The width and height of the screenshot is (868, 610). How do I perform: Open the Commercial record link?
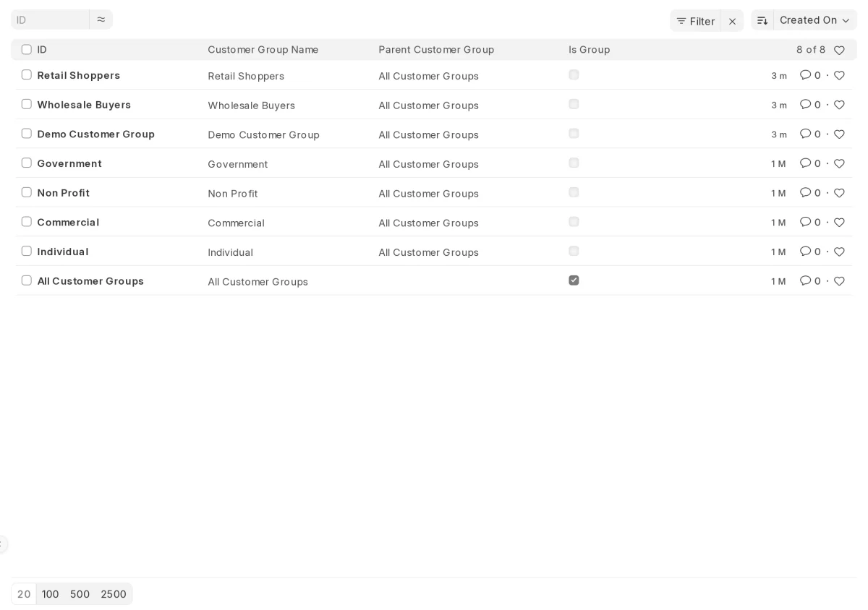pos(68,223)
